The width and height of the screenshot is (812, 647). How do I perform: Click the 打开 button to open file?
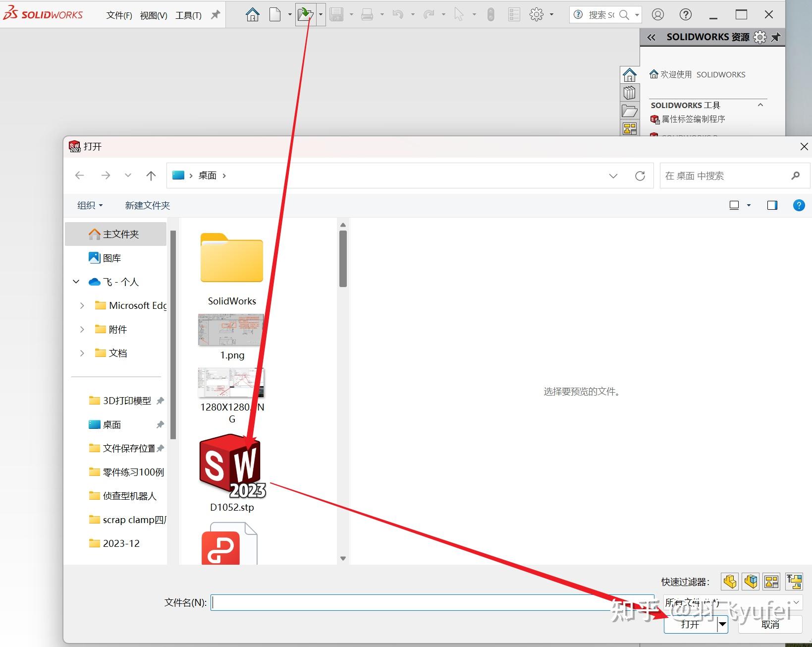pos(690,624)
